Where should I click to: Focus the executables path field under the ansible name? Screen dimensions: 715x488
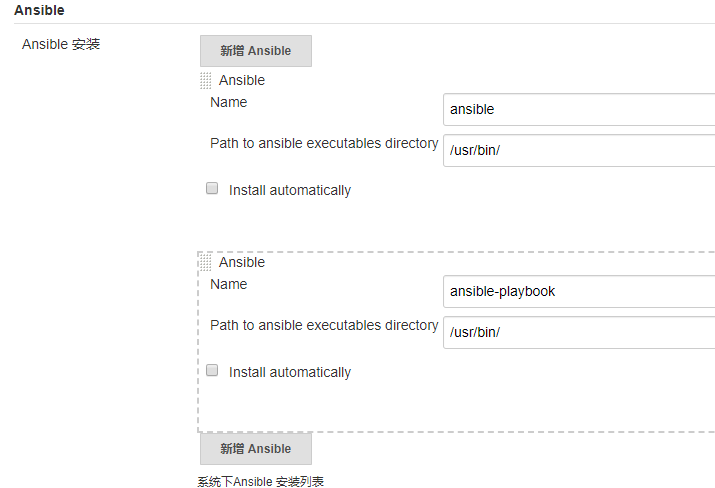[578, 150]
